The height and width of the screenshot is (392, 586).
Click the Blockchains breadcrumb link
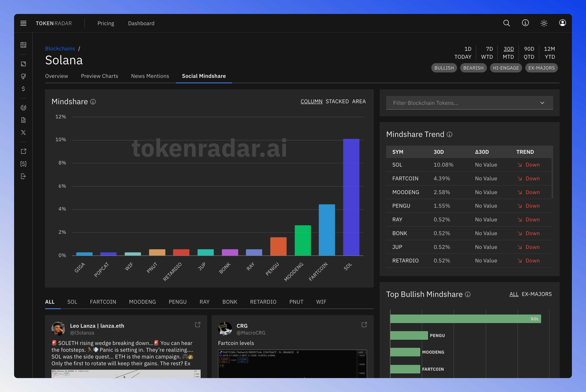tap(60, 49)
